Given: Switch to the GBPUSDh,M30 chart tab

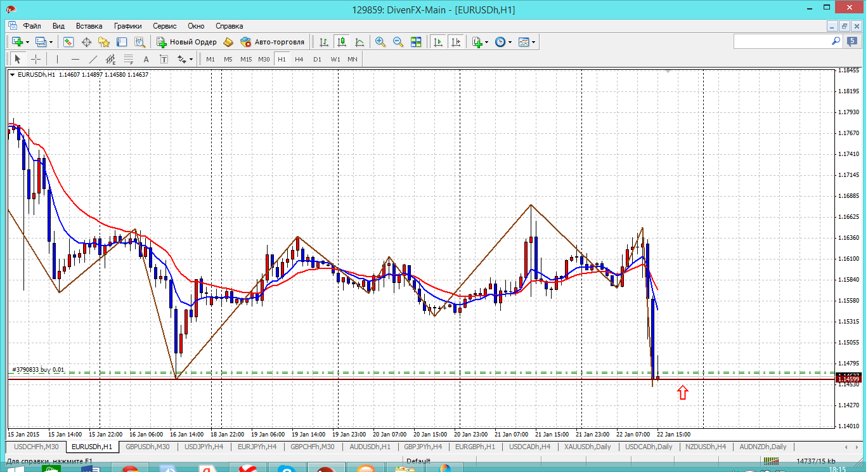Looking at the screenshot, I should [147, 447].
